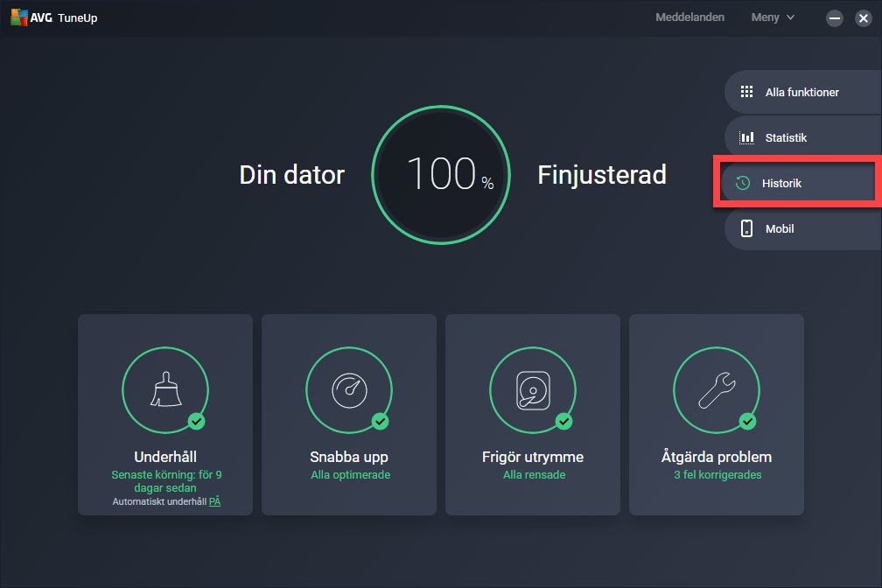Viewport: 882px width, 588px height.
Task: Click the grid icon beside Alla funktioner
Action: [746, 92]
